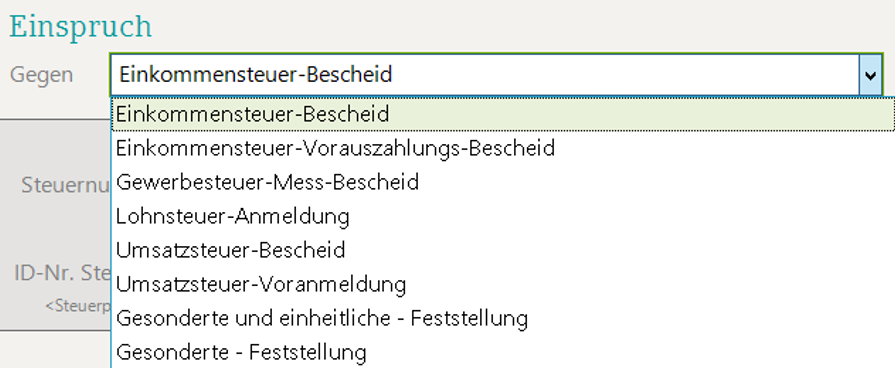This screenshot has height=368, width=895.
Task: Click selected text Einkommensteuer-Bescheid in the combo field
Action: coord(256,75)
